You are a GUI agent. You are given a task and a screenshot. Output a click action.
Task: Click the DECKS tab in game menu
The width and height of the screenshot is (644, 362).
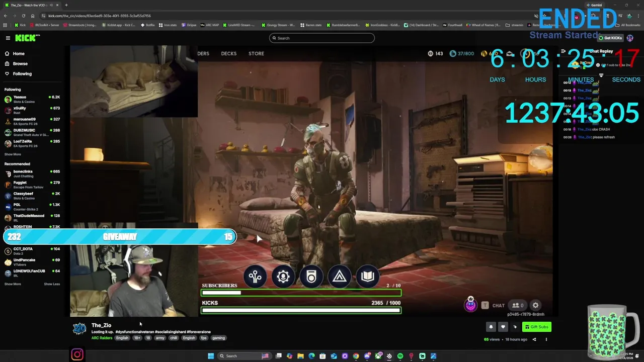click(229, 53)
